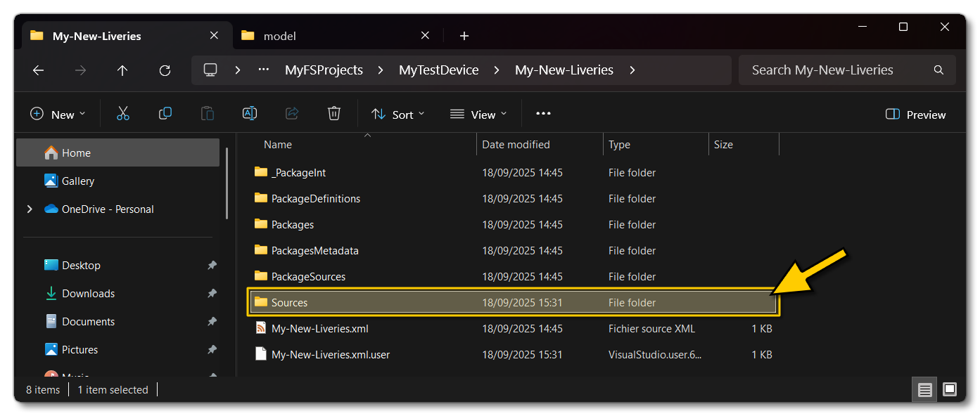The image size is (980, 416).
Task: Select the Rename icon
Action: pos(250,113)
